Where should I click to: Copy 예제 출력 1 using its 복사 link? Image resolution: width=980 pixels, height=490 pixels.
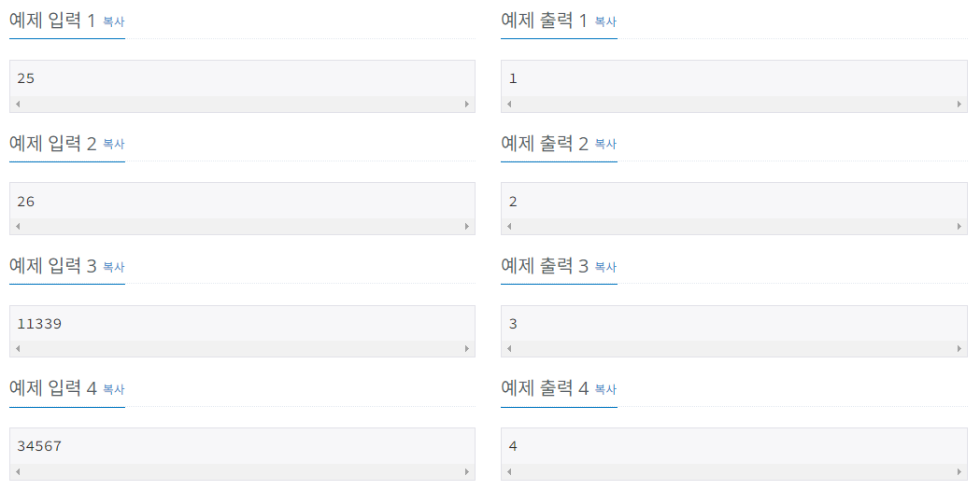tap(605, 21)
